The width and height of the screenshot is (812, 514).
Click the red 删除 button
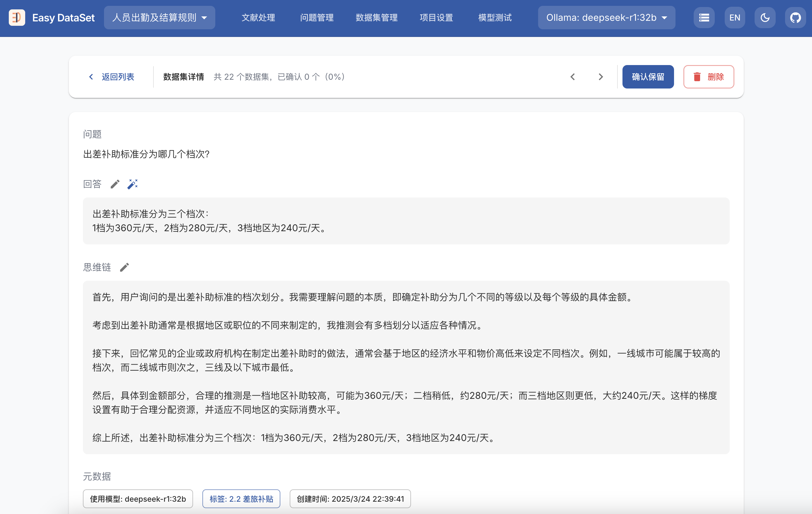(709, 77)
